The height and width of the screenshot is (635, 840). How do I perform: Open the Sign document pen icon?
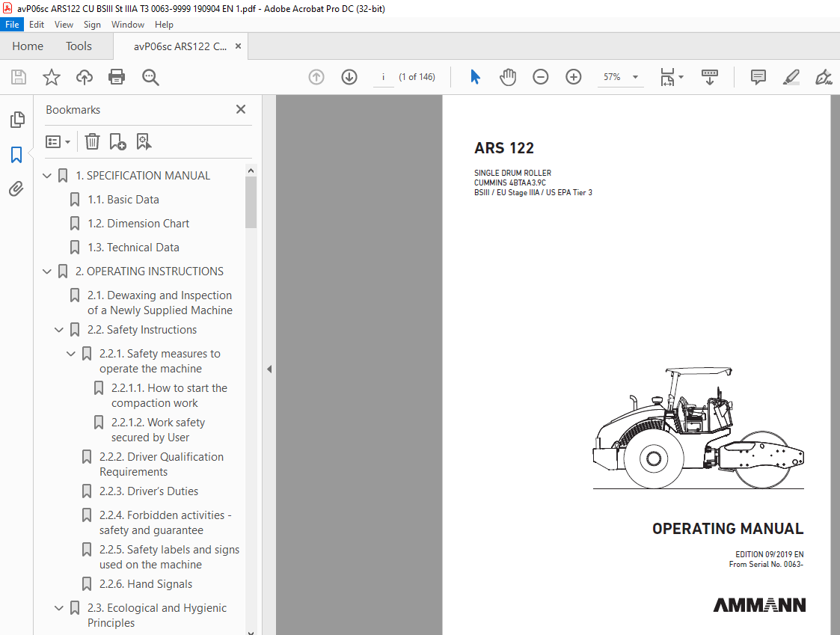point(824,77)
